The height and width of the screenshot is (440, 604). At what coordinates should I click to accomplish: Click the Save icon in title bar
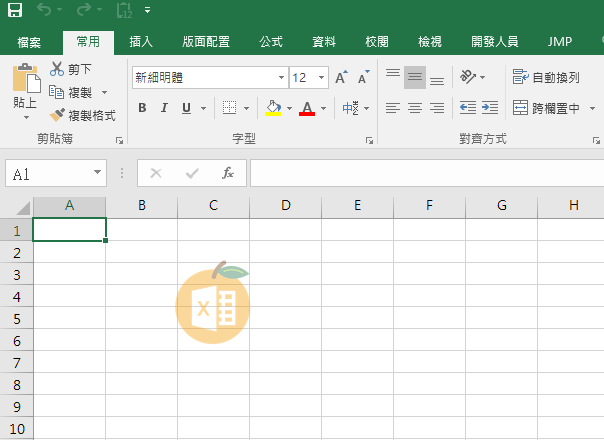point(15,11)
